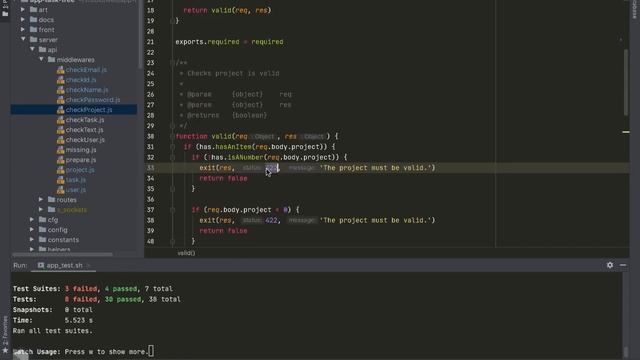This screenshot has height=360, width=640.
Task: Click the front folder icon
Action: point(33,29)
